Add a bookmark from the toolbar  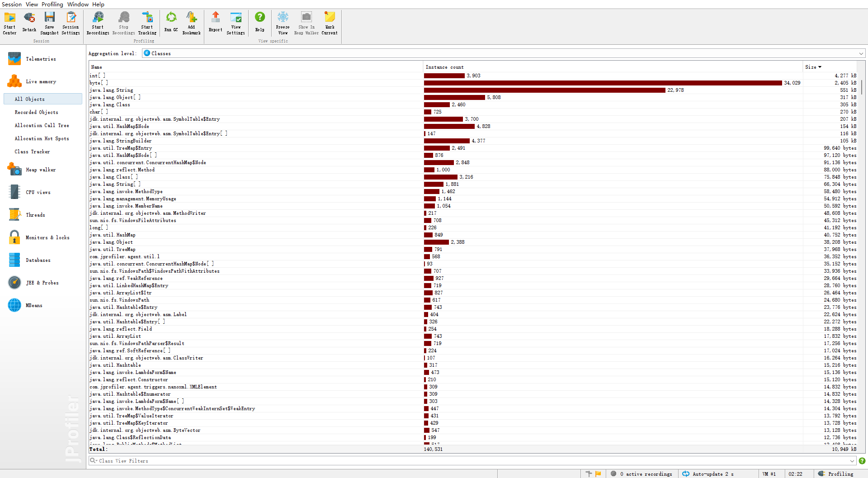(x=191, y=24)
